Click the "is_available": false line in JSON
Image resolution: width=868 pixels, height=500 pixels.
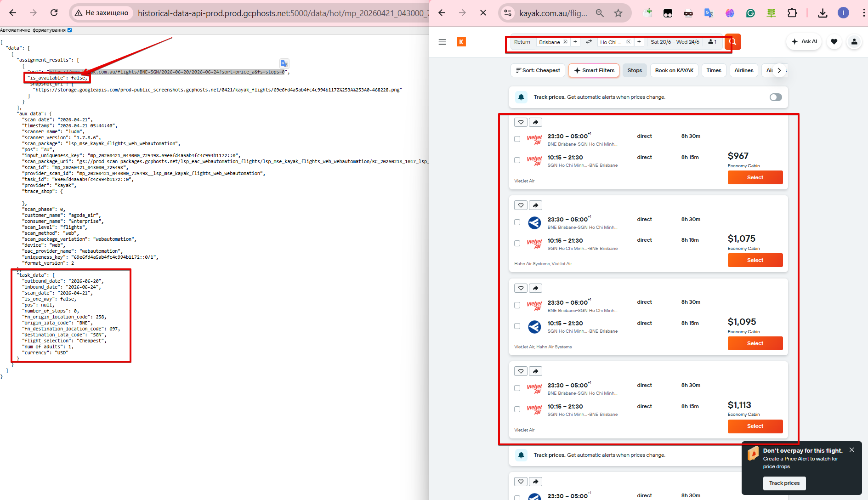pyautogui.click(x=57, y=78)
